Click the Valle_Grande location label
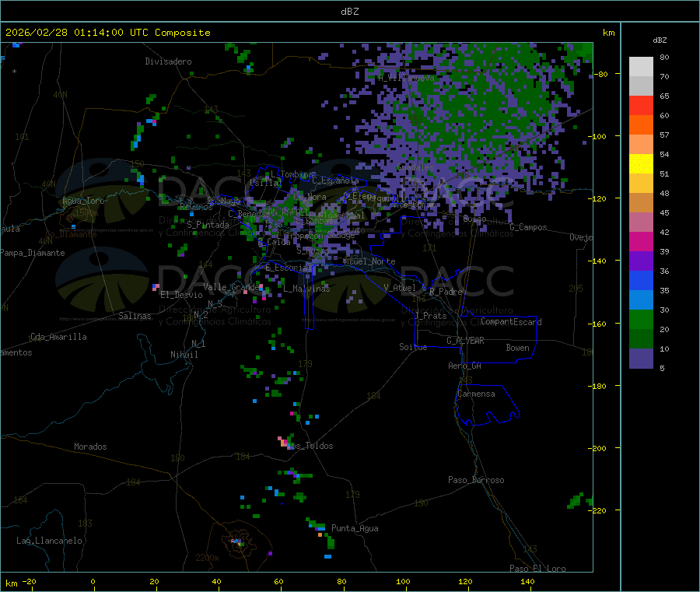 (x=231, y=287)
